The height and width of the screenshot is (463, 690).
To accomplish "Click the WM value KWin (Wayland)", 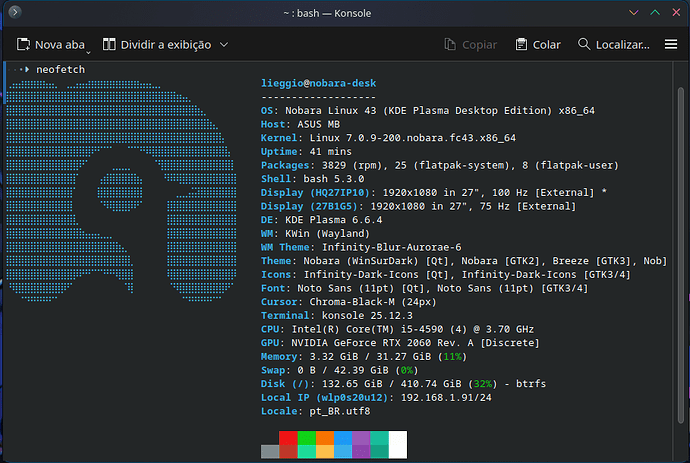I will point(327,233).
